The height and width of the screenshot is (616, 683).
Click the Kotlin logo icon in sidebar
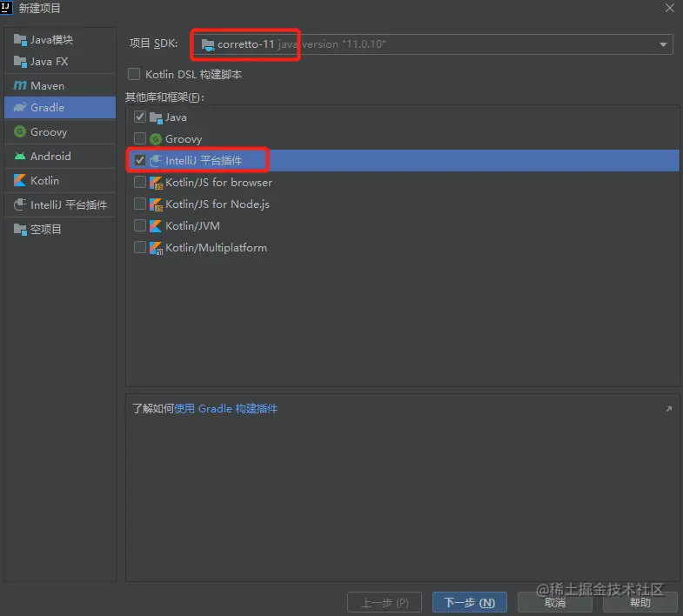[x=20, y=180]
